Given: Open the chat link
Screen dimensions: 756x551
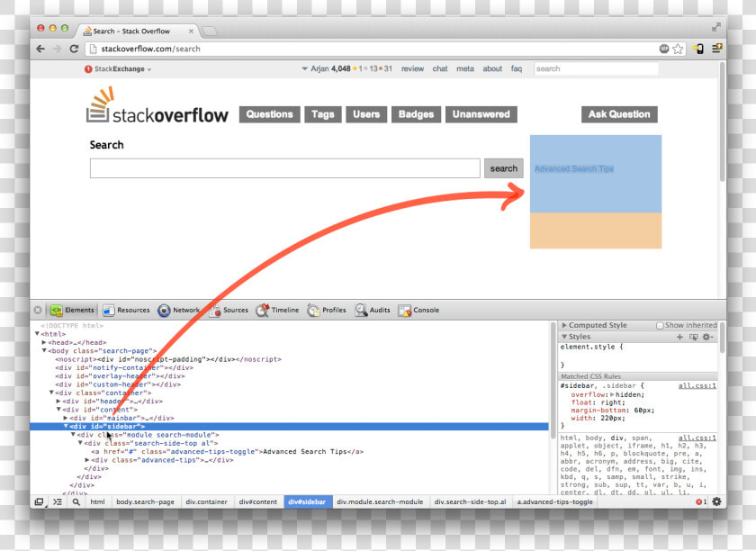Looking at the screenshot, I should point(440,69).
